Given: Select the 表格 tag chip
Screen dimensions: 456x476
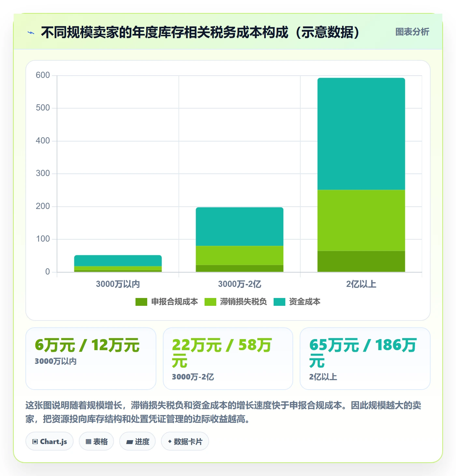Looking at the screenshot, I should point(96,441).
